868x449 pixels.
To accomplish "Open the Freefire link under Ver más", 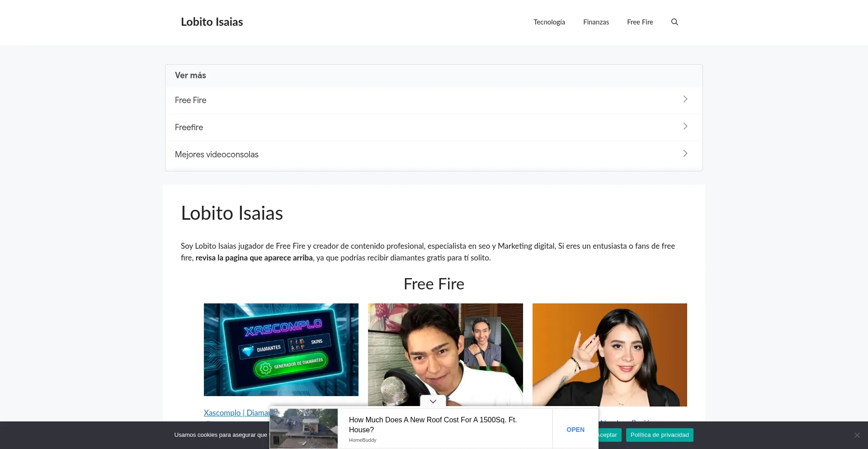I will pyautogui.click(x=189, y=128).
